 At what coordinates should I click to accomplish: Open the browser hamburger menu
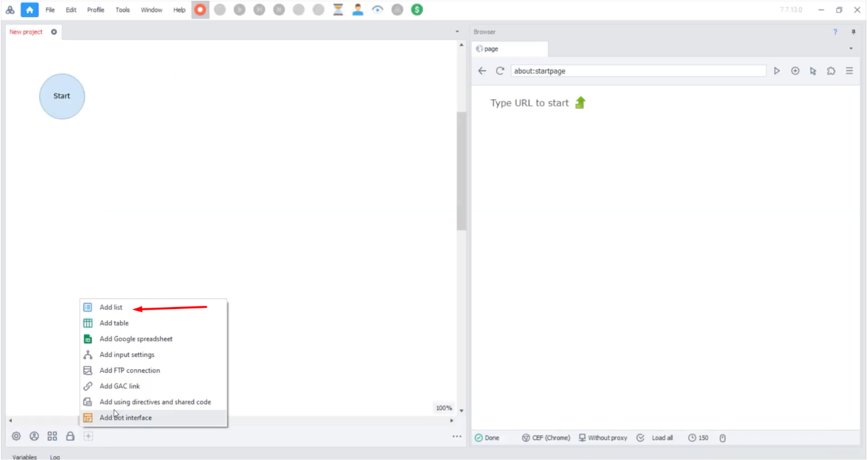(849, 71)
